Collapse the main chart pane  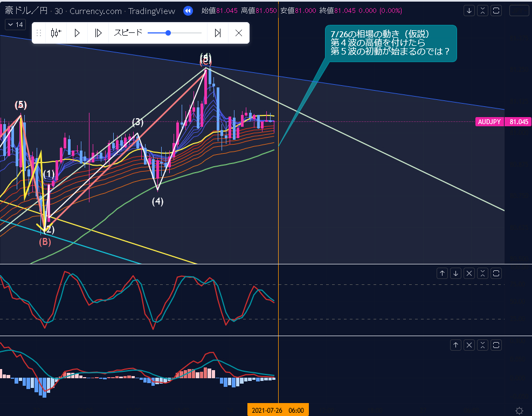click(483, 10)
